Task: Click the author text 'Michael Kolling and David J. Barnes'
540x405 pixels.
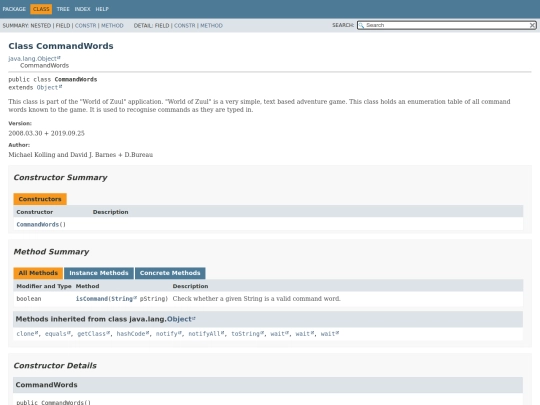Action: [x=62, y=155]
